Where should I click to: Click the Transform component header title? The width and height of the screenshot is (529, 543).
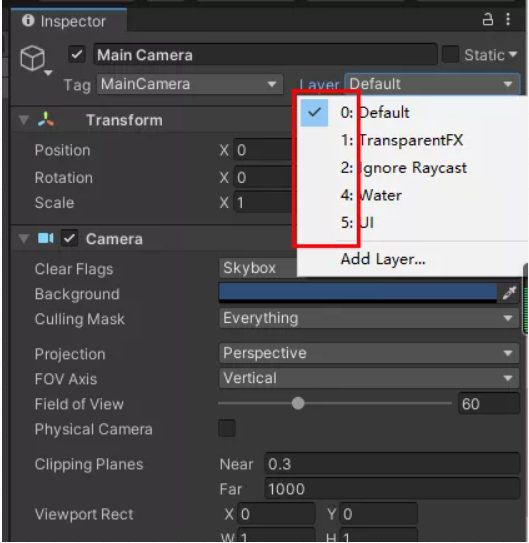tap(124, 120)
